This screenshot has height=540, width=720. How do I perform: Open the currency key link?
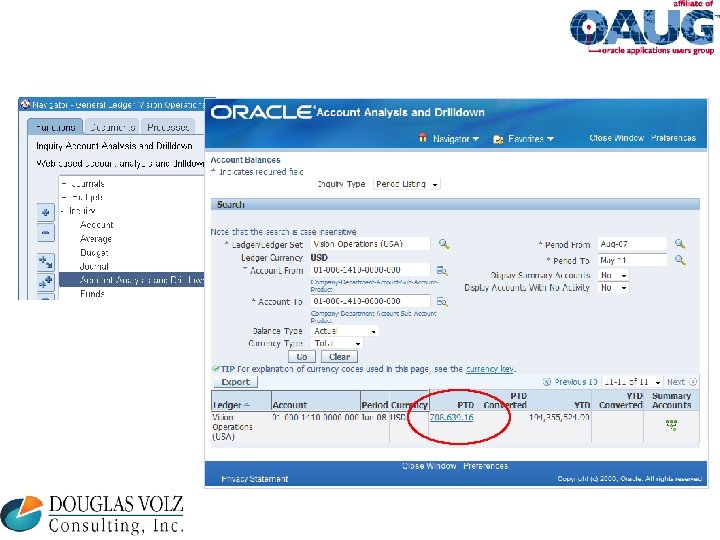490,369
